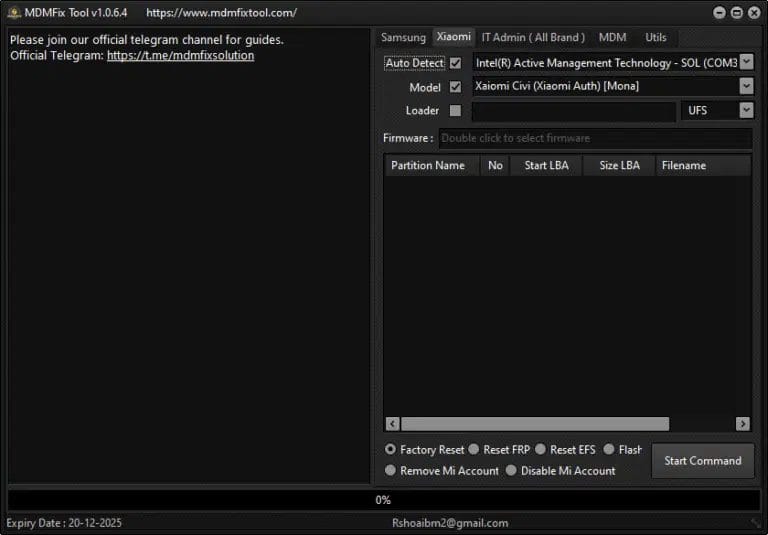768x535 pixels.
Task: Switch to the Samsung tab
Action: click(403, 37)
